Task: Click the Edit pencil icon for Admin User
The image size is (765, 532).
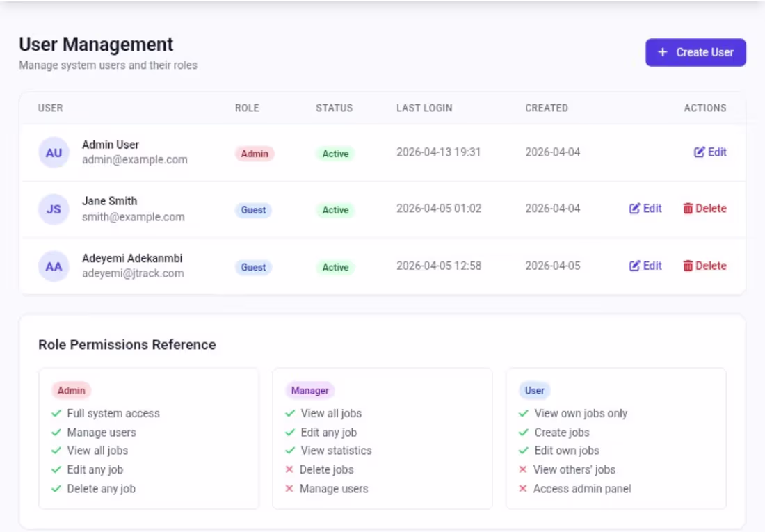Action: (x=699, y=152)
